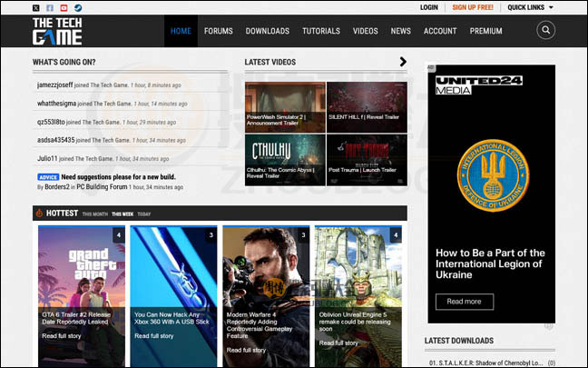Select the This Month hottest filter
The width and height of the screenshot is (588, 368).
[95, 214]
